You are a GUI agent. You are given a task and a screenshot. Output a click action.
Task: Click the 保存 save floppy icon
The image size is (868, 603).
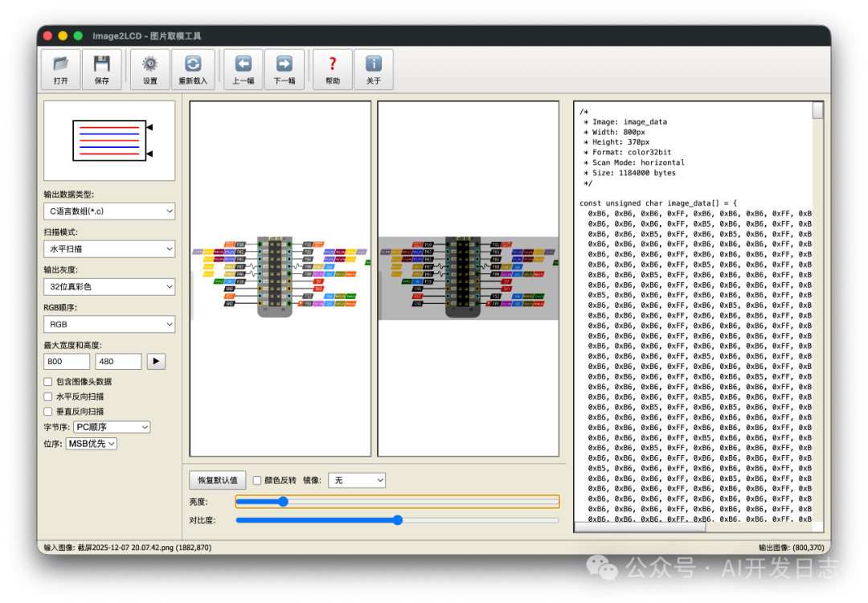pyautogui.click(x=102, y=69)
